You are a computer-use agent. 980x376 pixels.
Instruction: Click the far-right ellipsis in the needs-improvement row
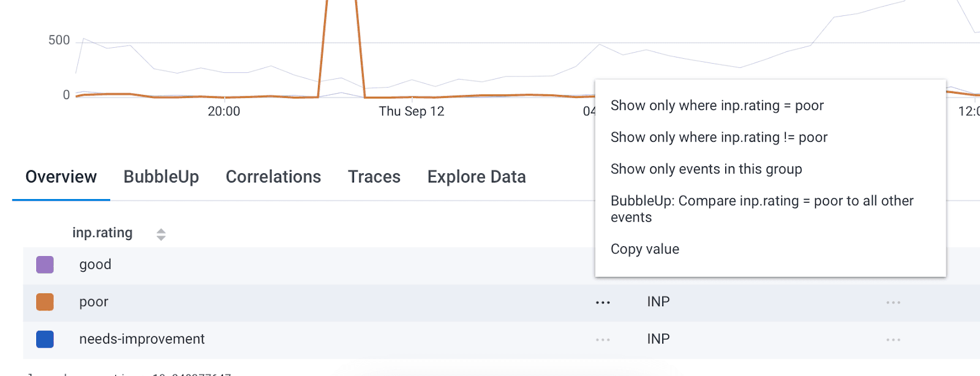[893, 340]
